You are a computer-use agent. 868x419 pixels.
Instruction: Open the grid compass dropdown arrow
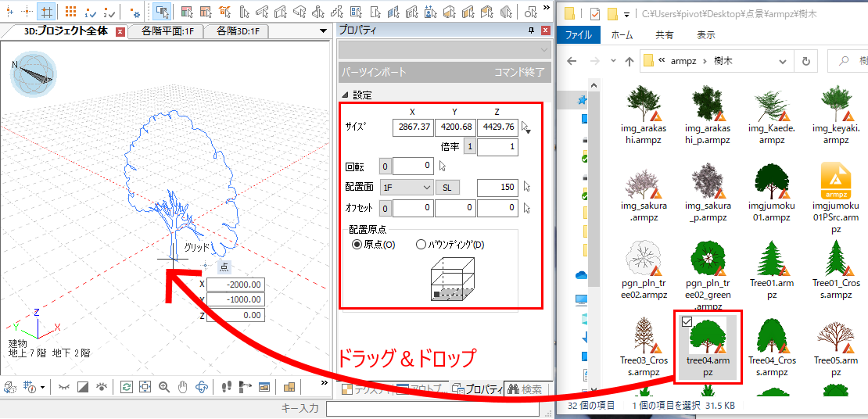point(42,387)
